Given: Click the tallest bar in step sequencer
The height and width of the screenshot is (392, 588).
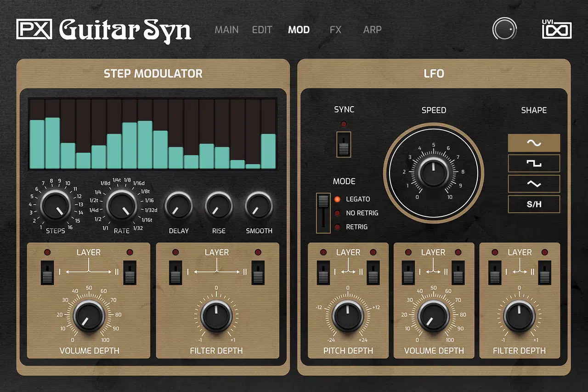Looking at the screenshot, I should pyautogui.click(x=52, y=143).
